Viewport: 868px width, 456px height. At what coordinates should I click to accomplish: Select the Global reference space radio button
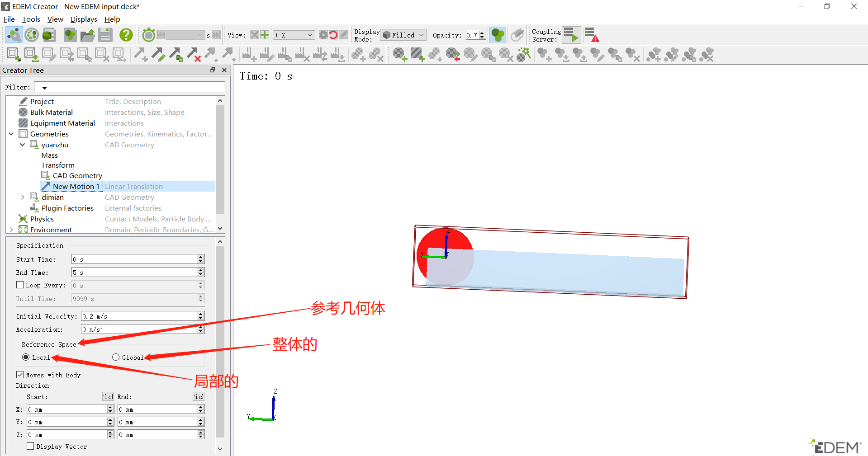point(116,357)
